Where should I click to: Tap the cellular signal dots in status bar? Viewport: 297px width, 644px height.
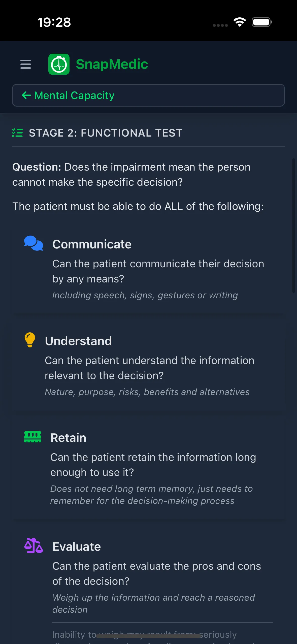pos(220,25)
